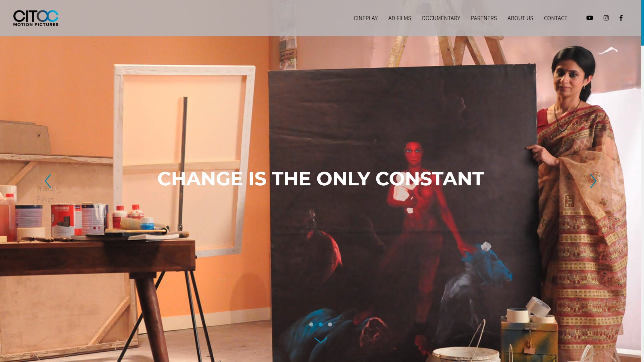Open the Contact page
Screen dimensions: 644x362
[555, 18]
